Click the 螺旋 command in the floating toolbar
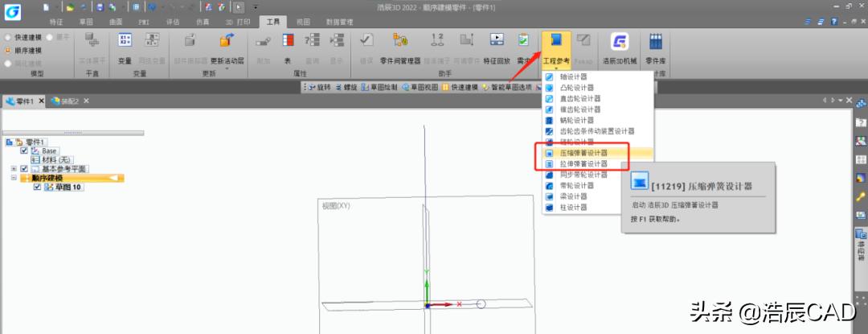This screenshot has height=334, width=868. coord(347,87)
